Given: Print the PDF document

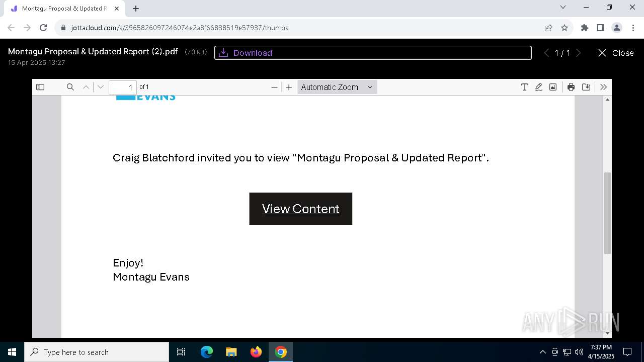Looking at the screenshot, I should [571, 87].
